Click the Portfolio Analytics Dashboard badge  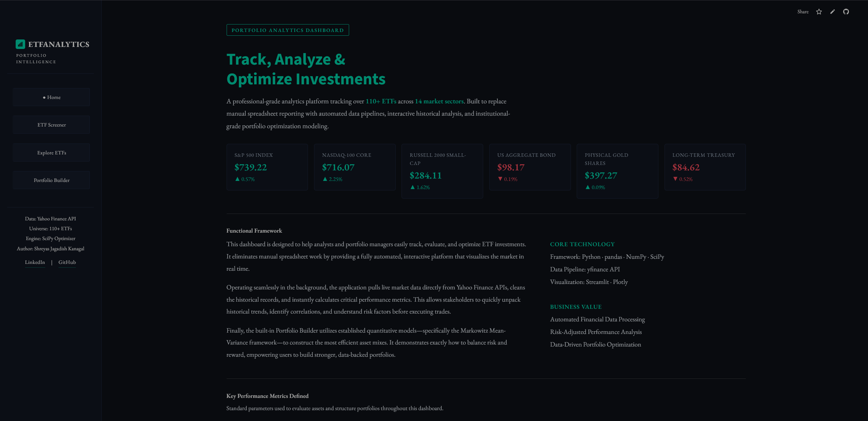(288, 30)
